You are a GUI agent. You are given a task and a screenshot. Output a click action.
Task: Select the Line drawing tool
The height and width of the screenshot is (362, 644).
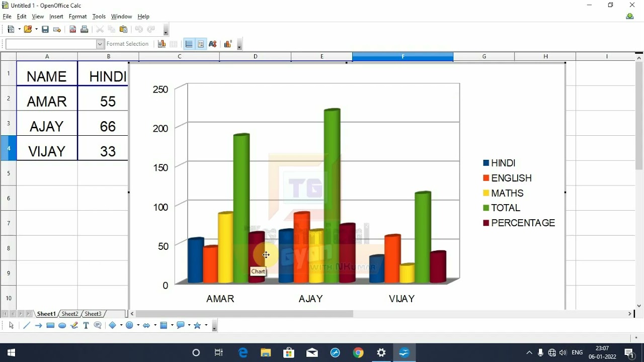pyautogui.click(x=27, y=326)
